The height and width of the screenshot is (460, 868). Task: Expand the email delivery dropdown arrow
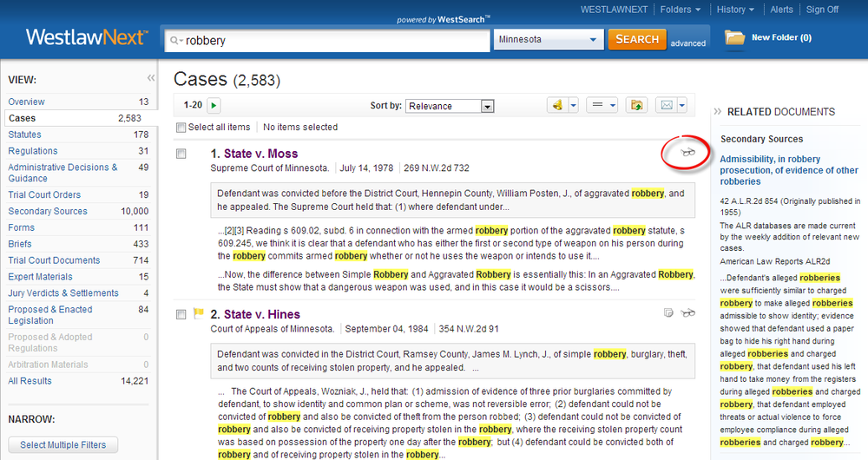coord(682,105)
